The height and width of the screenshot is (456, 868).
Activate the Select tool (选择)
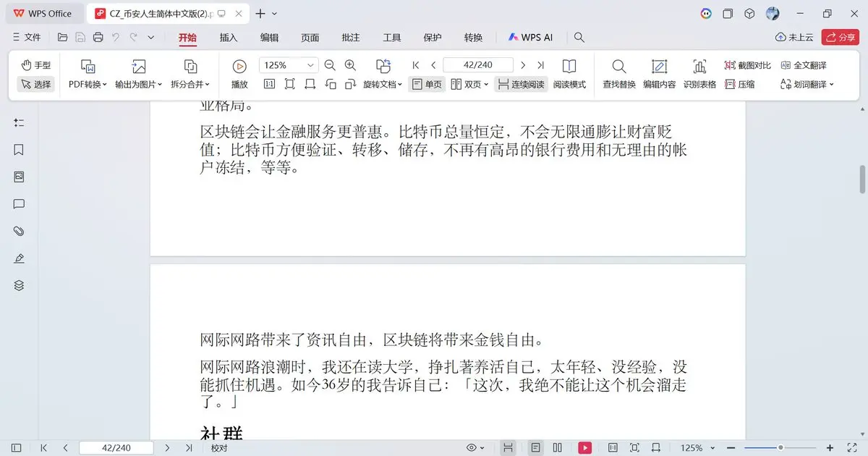pyautogui.click(x=35, y=84)
